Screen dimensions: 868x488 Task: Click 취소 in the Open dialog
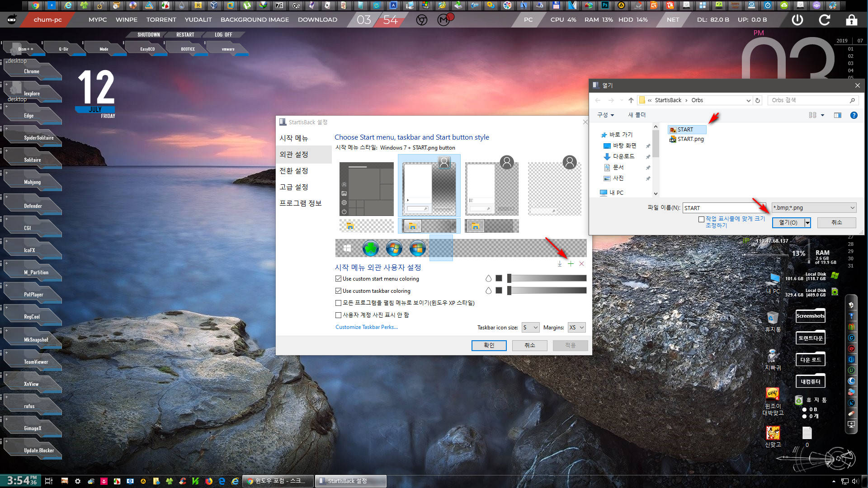(x=836, y=223)
